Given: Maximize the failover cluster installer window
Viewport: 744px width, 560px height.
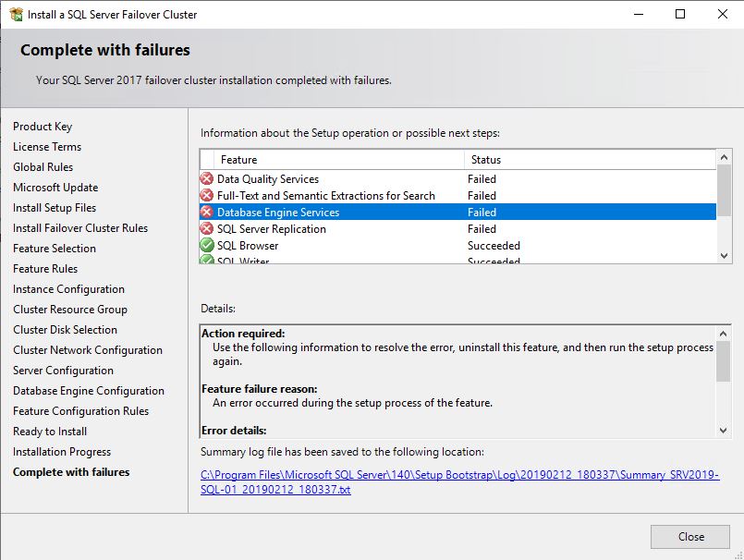Looking at the screenshot, I should coord(680,14).
